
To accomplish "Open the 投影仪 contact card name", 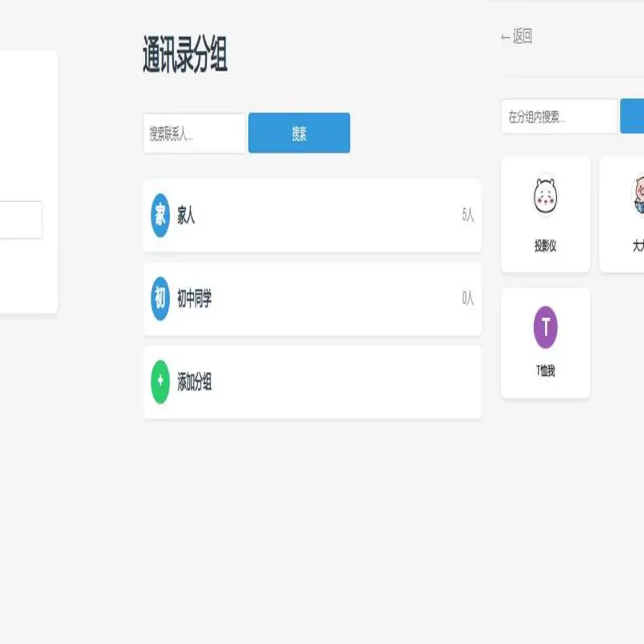I will [546, 246].
